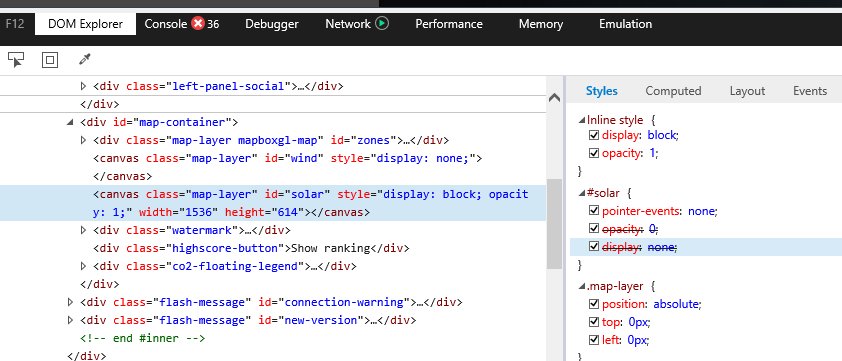Collapse the #solar style rule
The height and width of the screenshot is (361, 842).
(582, 193)
